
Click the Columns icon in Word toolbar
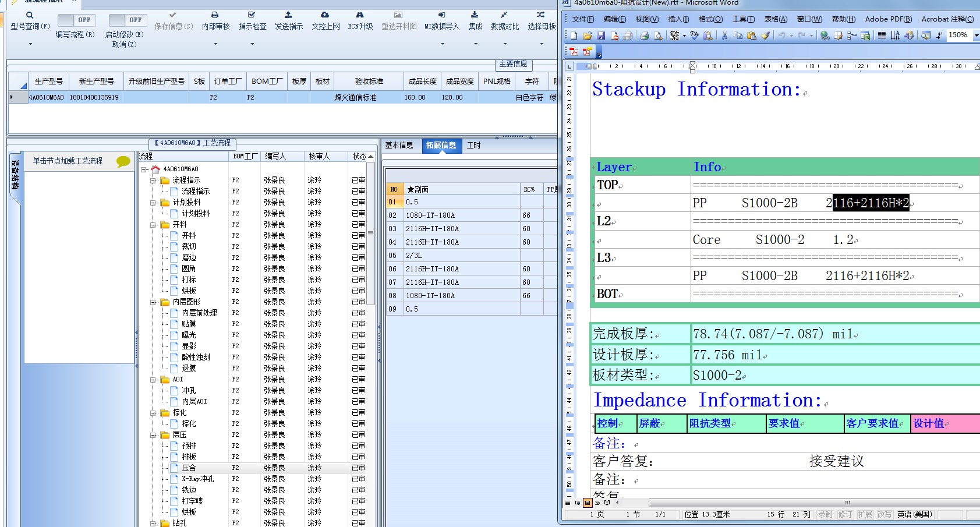[x=882, y=36]
